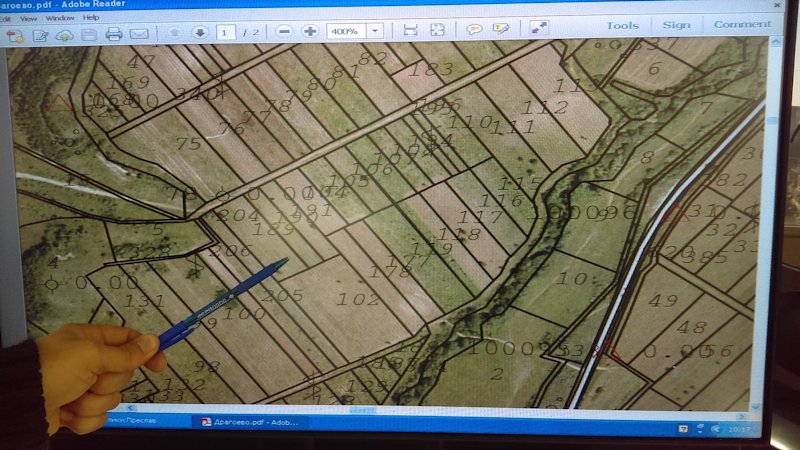Click parcel number 112 on the map
The image size is (800, 450).
(x=545, y=108)
